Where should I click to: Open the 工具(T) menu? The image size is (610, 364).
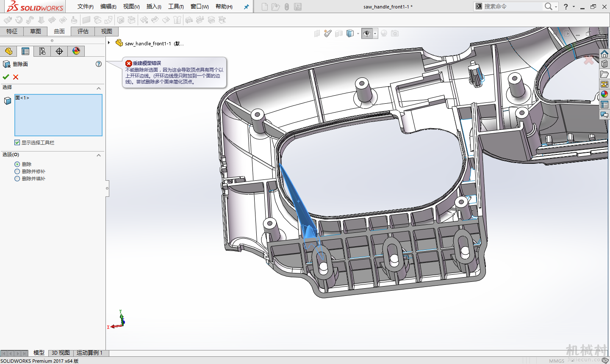[176, 6]
